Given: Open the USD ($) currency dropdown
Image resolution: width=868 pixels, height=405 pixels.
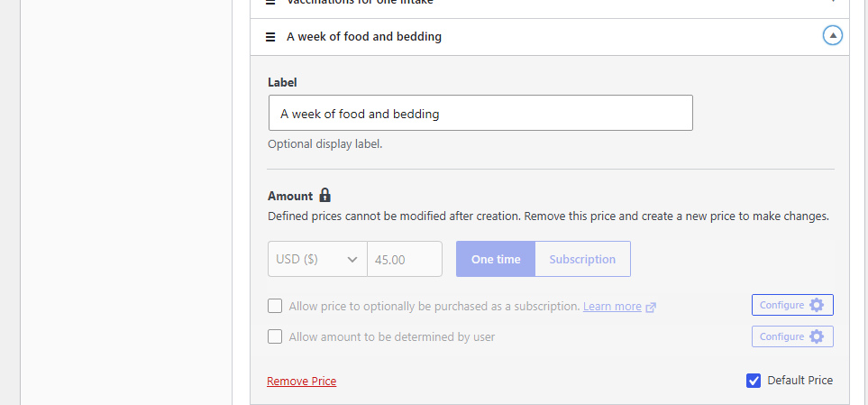Looking at the screenshot, I should pos(317,259).
